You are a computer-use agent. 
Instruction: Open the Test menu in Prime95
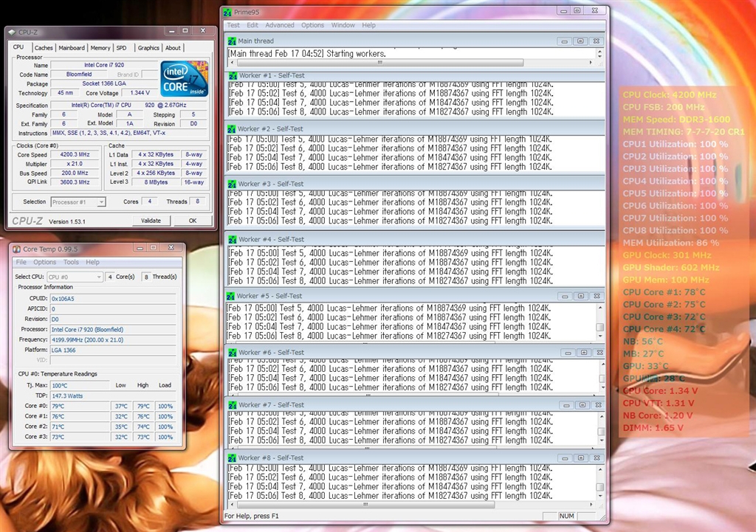pos(233,26)
